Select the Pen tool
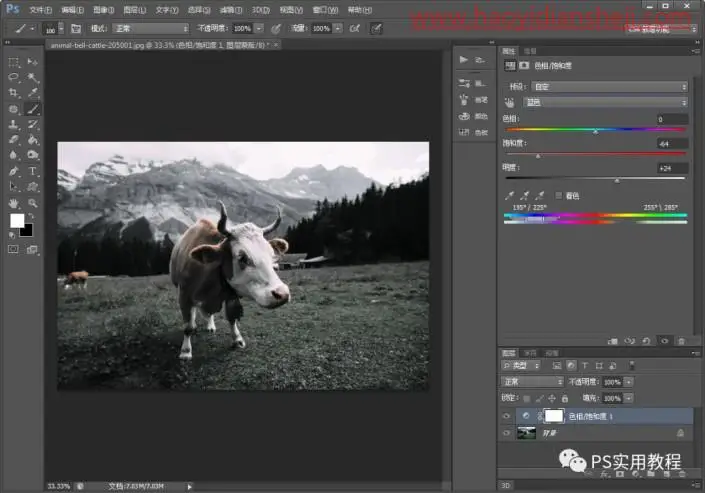The width and height of the screenshot is (705, 493). tap(13, 171)
